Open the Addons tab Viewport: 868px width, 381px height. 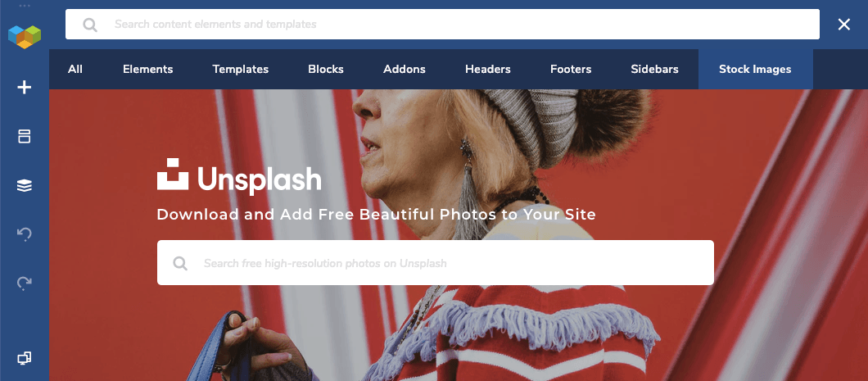(404, 69)
